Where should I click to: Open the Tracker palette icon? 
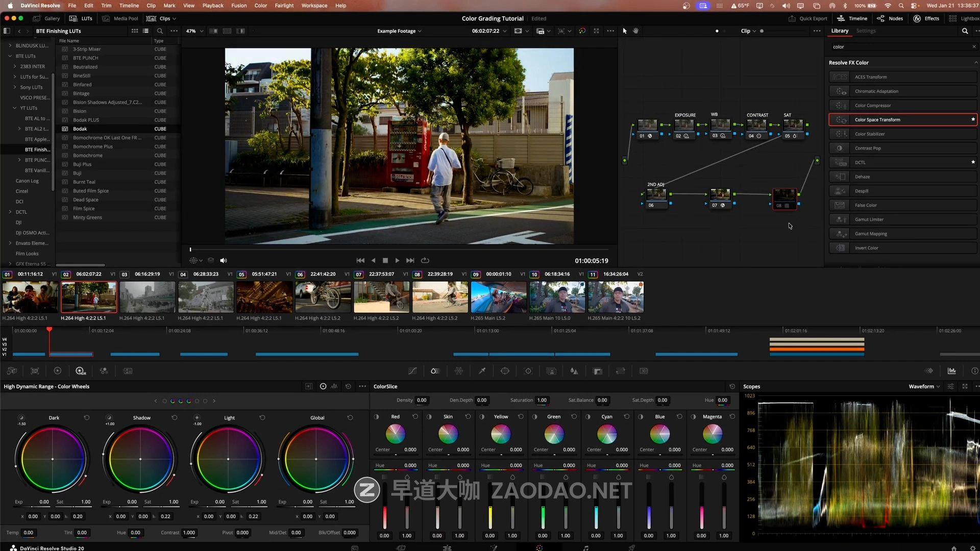528,371
